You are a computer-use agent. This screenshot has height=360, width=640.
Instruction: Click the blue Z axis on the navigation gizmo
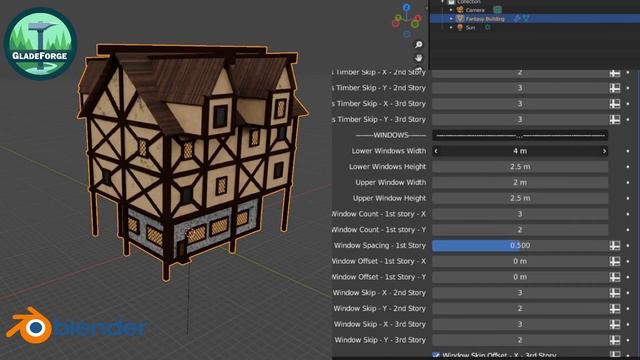[x=407, y=7]
